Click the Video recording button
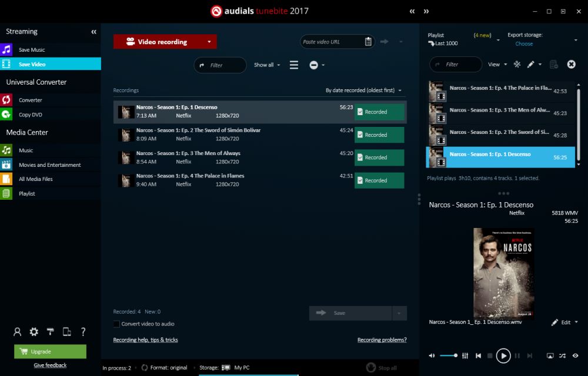Screen dimensions: 588x376 [158, 42]
